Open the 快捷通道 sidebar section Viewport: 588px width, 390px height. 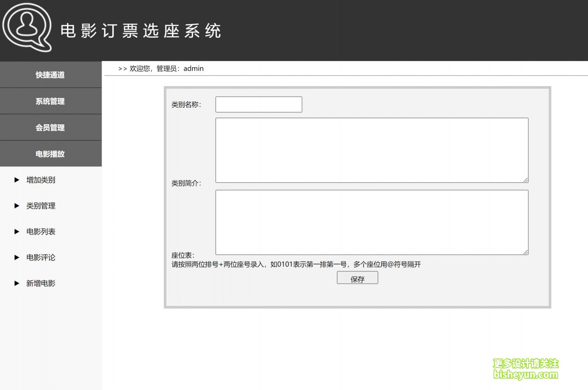click(x=51, y=75)
